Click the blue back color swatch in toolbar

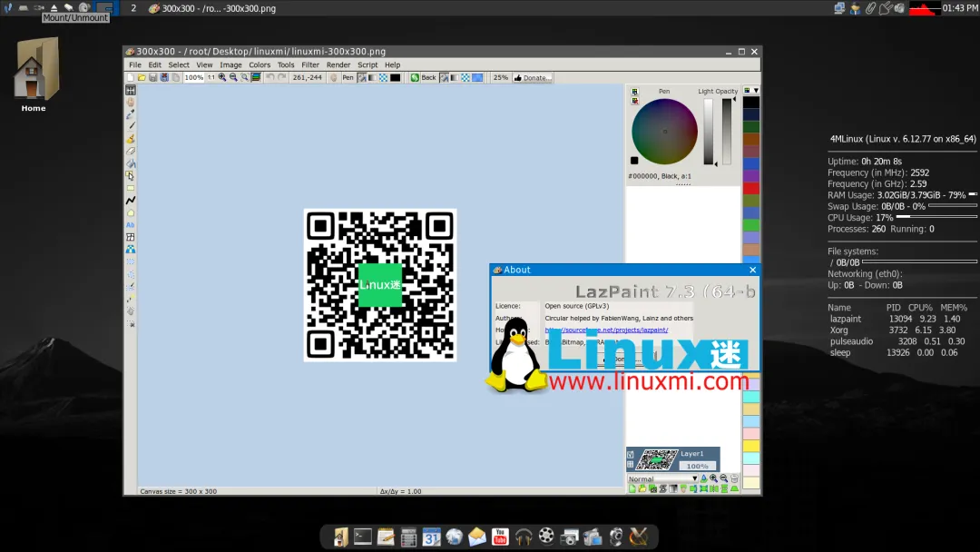(x=477, y=77)
